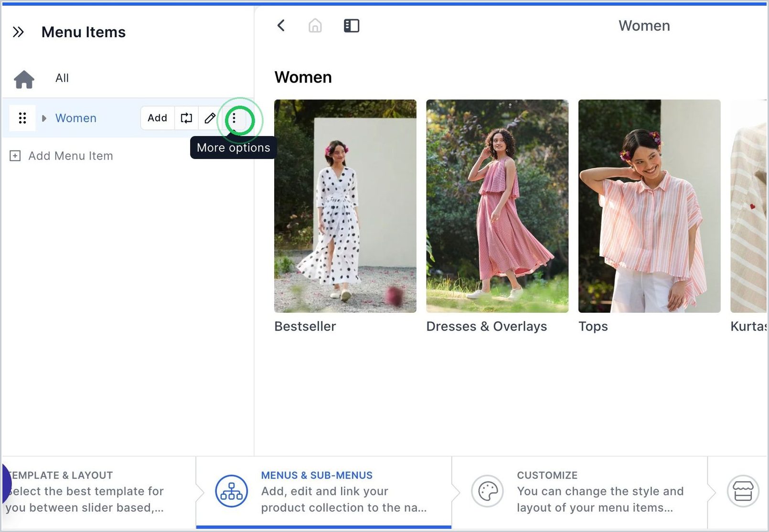Click Add Menu Item link
Image resolution: width=769 pixels, height=532 pixels.
[71, 156]
